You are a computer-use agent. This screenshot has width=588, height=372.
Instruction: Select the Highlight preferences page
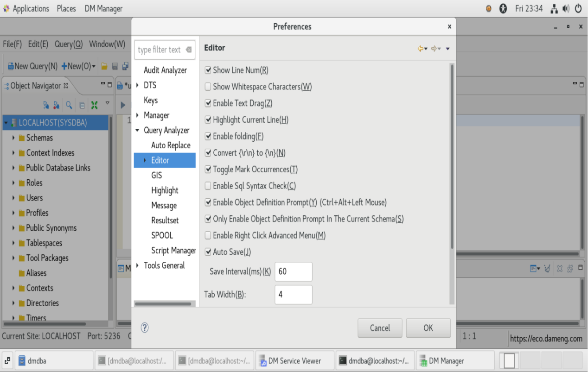165,190
